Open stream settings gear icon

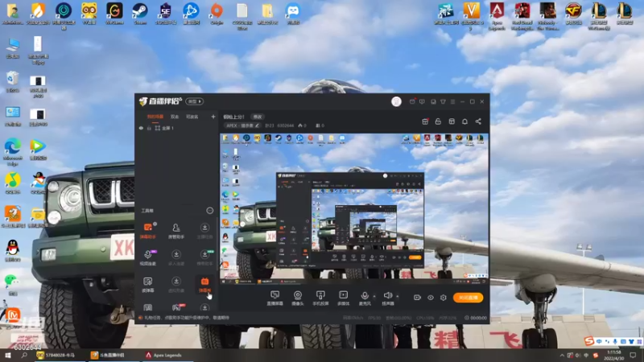(x=444, y=298)
